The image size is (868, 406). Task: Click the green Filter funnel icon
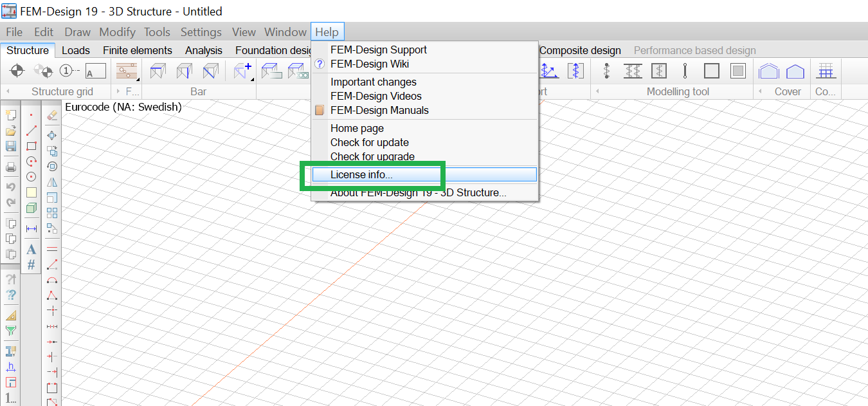click(10, 331)
